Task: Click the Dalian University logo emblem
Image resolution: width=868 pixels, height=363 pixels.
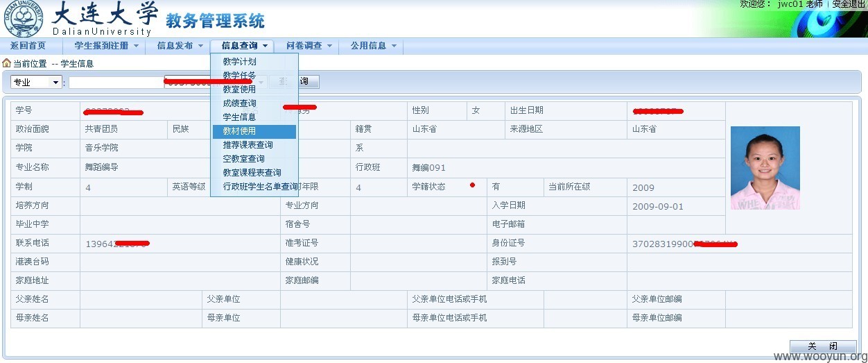Action: point(23,18)
